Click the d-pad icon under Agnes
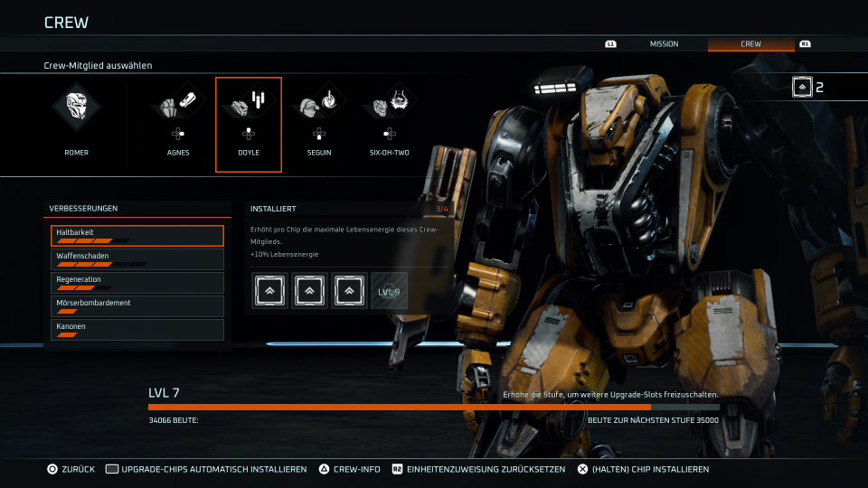 [x=178, y=134]
